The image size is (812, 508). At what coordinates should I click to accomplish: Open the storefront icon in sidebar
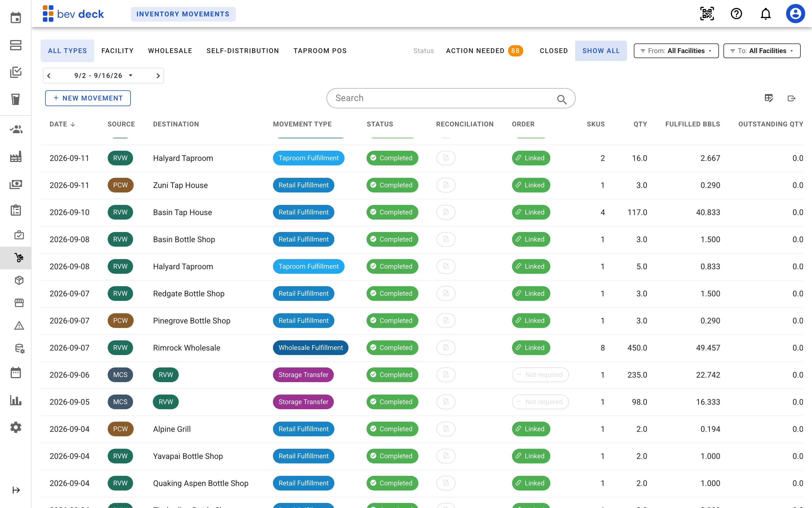tap(19, 303)
